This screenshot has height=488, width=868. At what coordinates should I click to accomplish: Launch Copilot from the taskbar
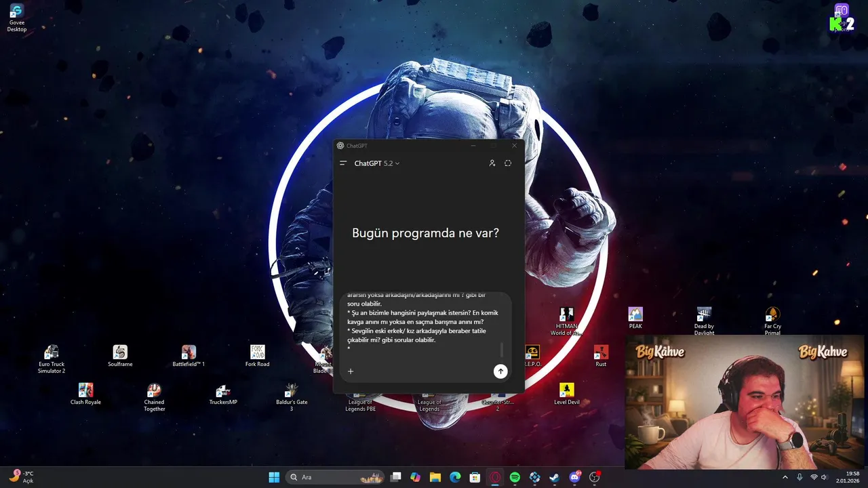click(x=416, y=477)
